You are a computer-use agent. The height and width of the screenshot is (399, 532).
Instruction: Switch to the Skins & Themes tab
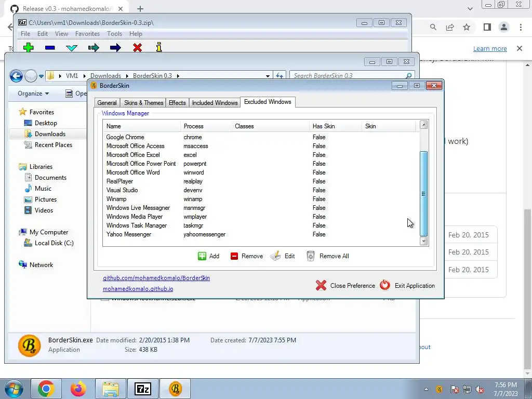[143, 103]
